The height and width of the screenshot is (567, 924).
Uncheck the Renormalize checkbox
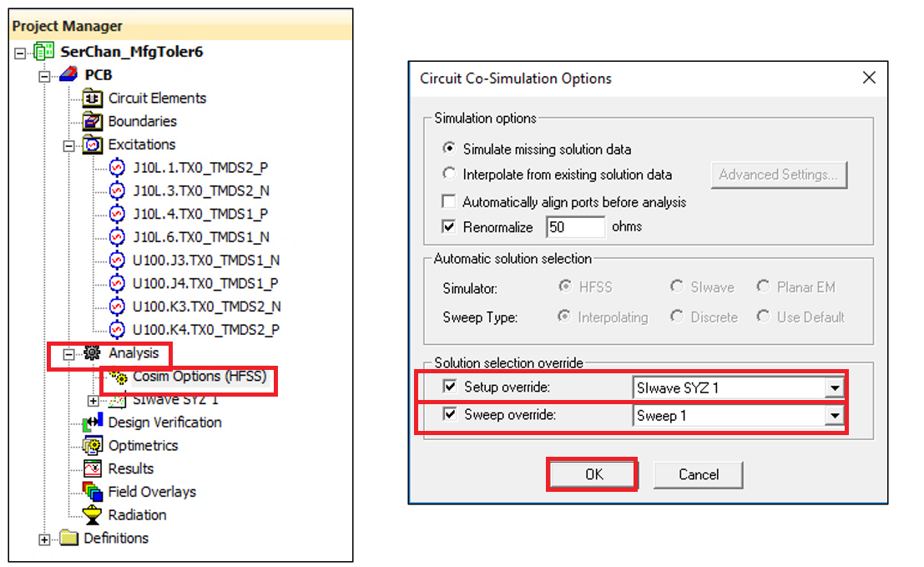click(449, 226)
